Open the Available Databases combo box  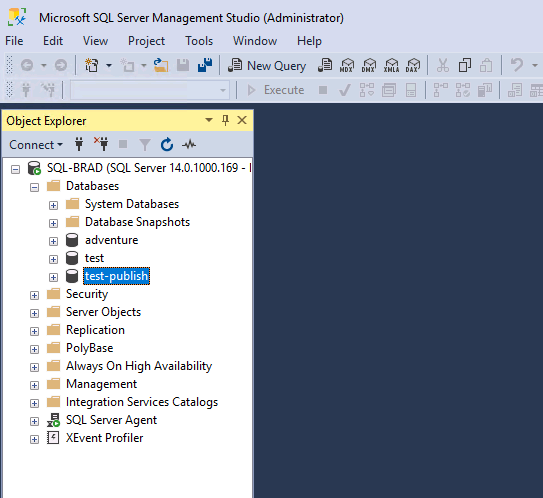[x=150, y=90]
